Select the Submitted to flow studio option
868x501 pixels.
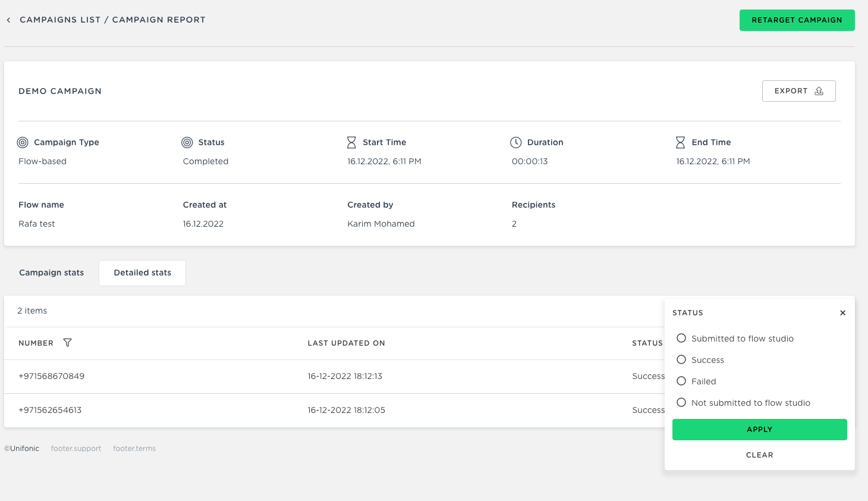681,339
